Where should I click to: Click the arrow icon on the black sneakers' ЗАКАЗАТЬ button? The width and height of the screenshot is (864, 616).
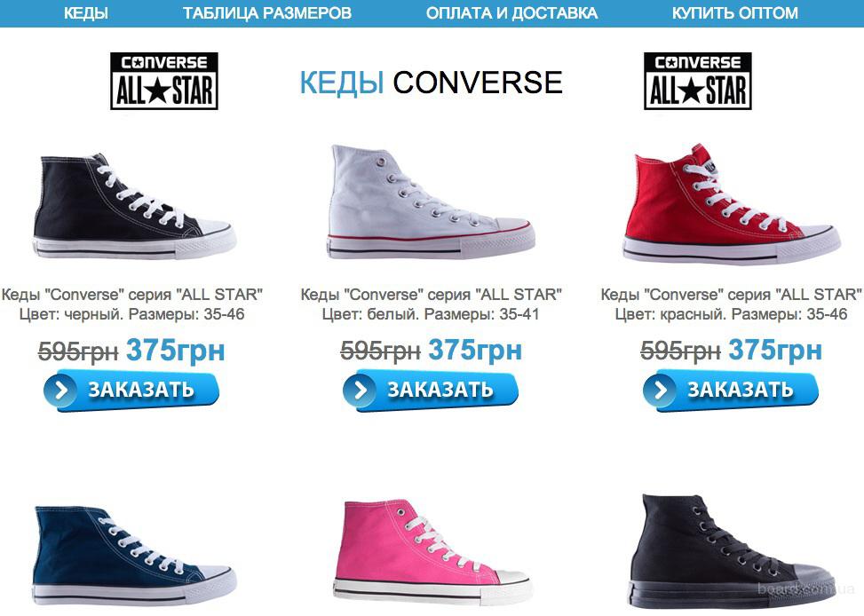coord(62,390)
